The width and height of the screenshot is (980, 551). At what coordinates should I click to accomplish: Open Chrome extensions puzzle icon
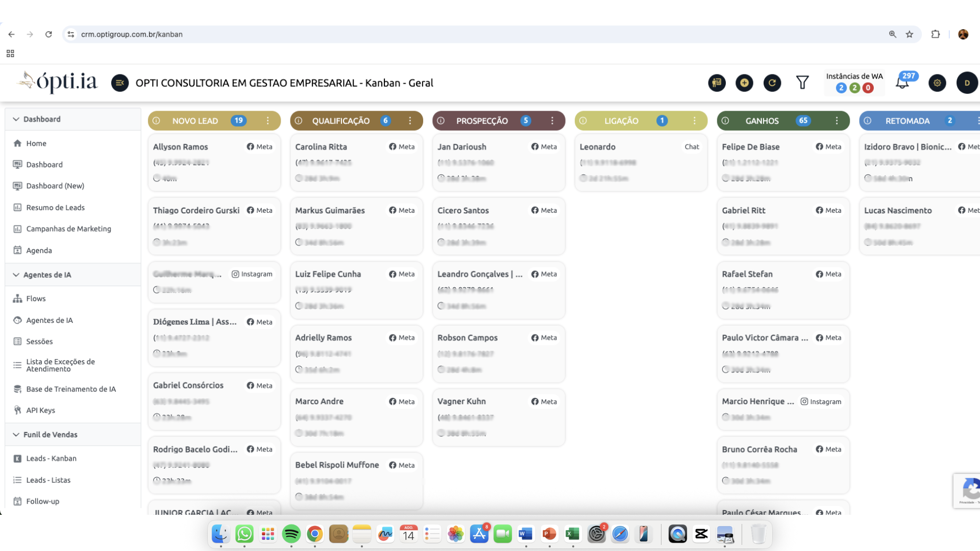pos(936,34)
